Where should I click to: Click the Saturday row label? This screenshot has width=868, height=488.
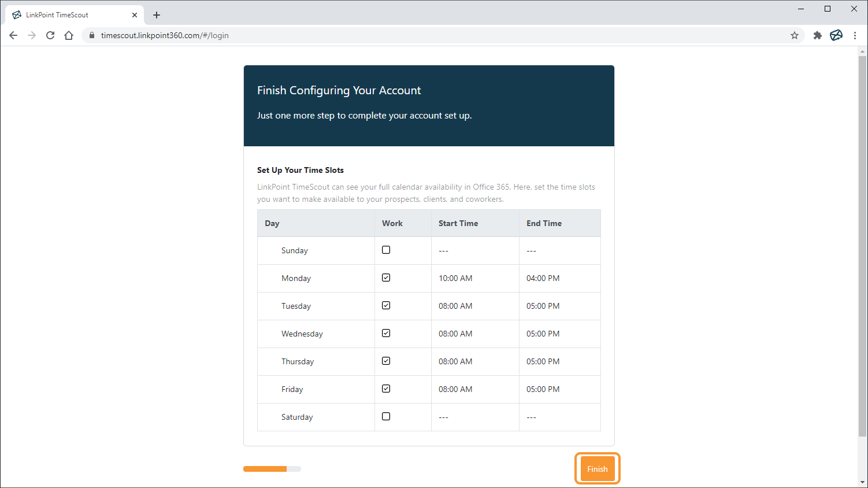coord(297,417)
